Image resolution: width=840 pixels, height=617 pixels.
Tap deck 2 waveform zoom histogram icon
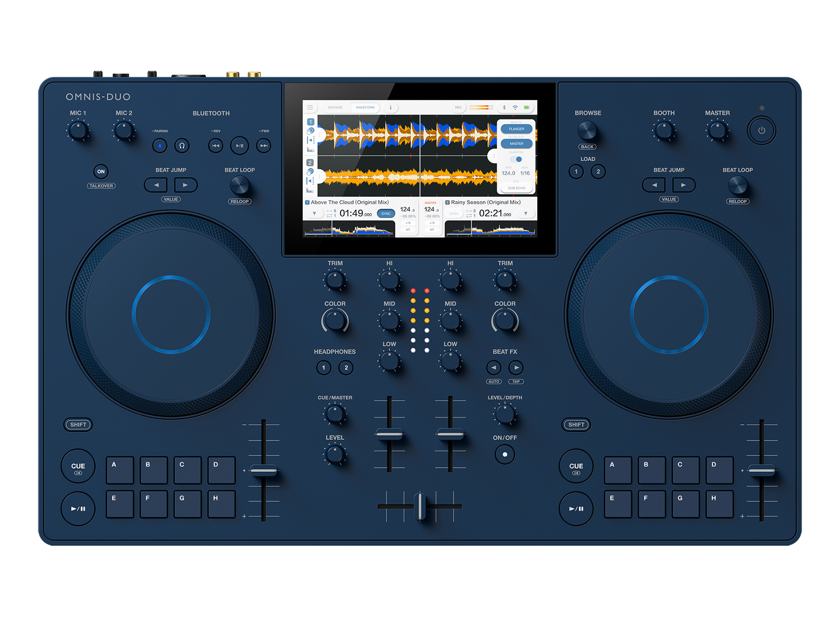pos(310,190)
